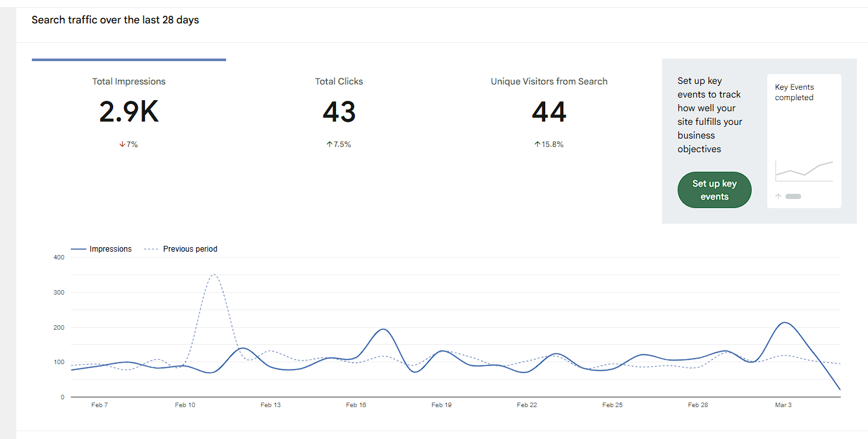Viewport: 868px width, 439px height.
Task: Click the sparkline inside Key Events completed card
Action: [803, 170]
